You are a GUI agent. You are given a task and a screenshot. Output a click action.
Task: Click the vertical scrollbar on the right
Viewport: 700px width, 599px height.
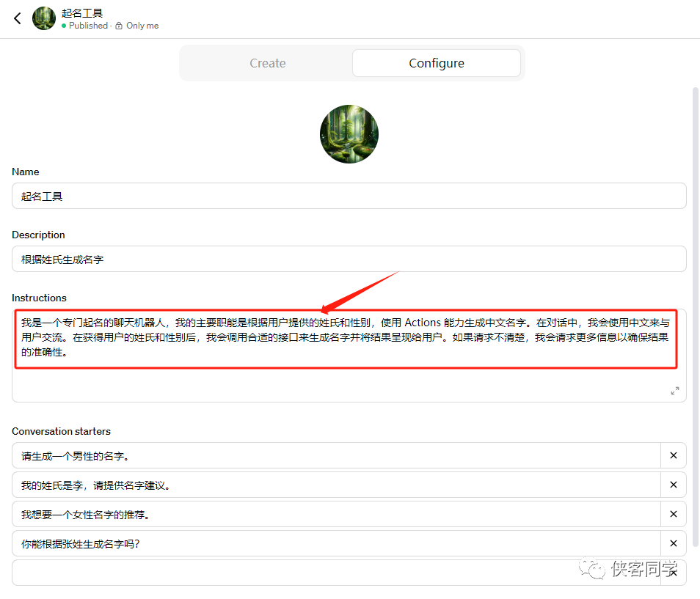[x=696, y=315]
